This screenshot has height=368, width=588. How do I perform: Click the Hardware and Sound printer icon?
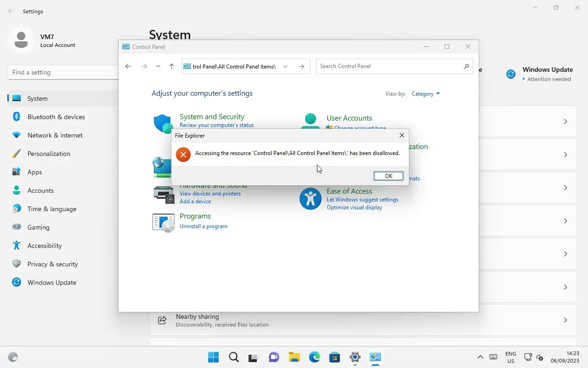point(164,195)
